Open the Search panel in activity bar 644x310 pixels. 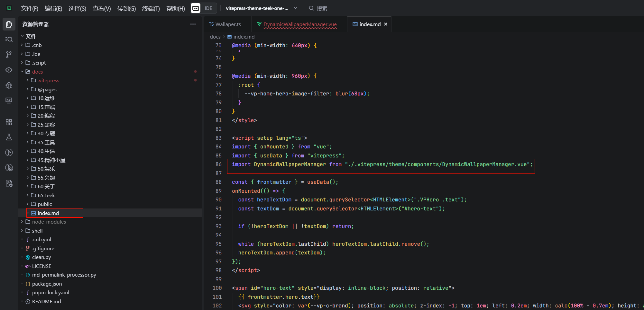coord(9,39)
